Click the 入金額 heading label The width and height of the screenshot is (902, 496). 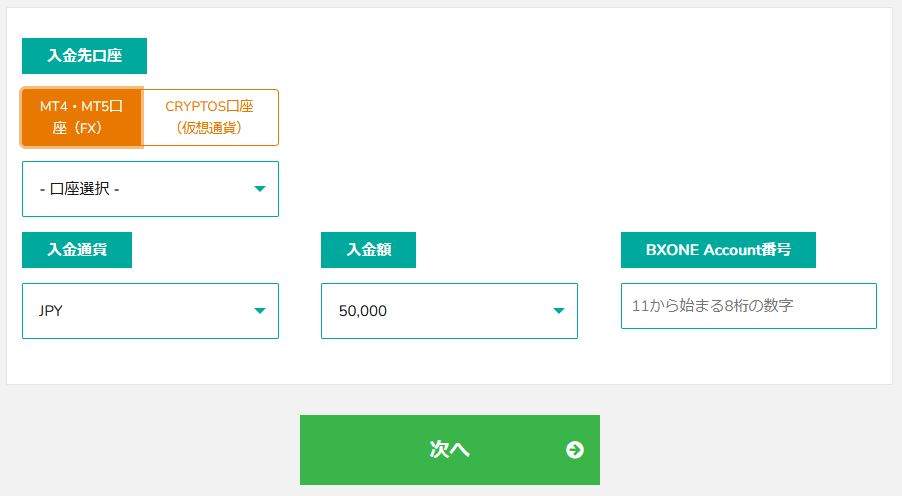coord(368,250)
